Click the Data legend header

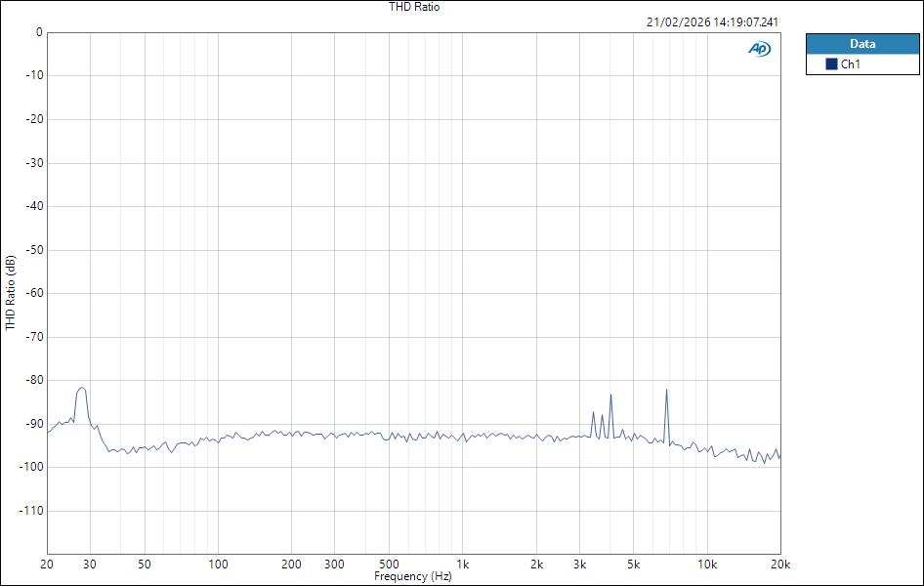[863, 43]
